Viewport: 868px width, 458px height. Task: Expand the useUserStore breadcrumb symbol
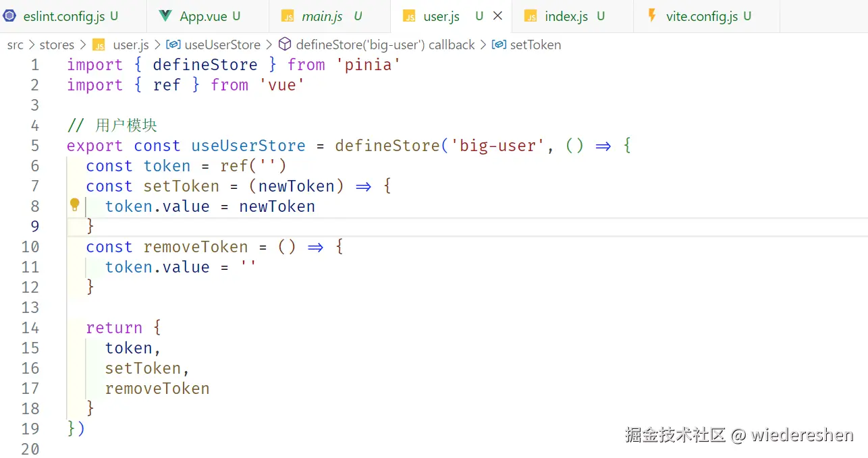tap(222, 45)
